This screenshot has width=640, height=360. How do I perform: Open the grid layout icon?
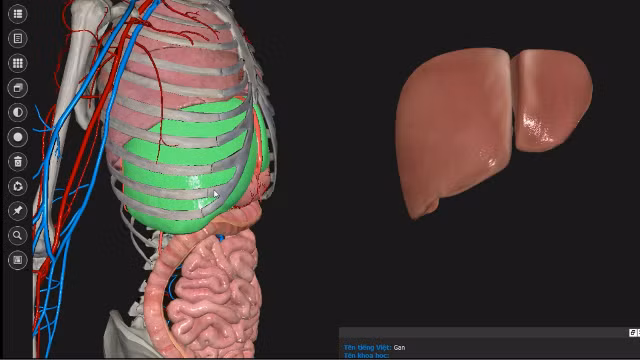18,63
